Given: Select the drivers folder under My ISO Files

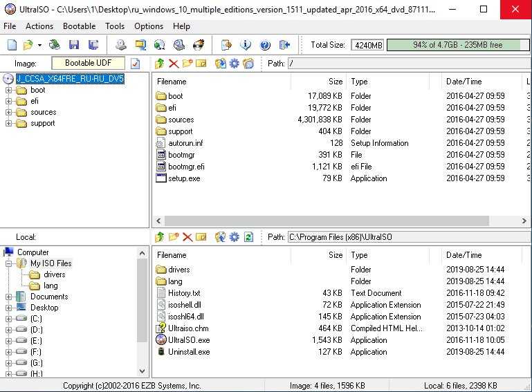Looking at the screenshot, I should 54,274.
